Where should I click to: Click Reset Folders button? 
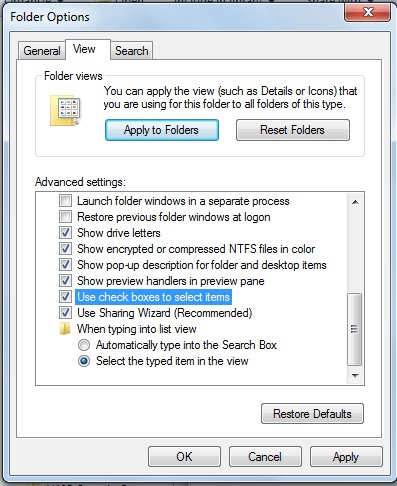tap(293, 130)
